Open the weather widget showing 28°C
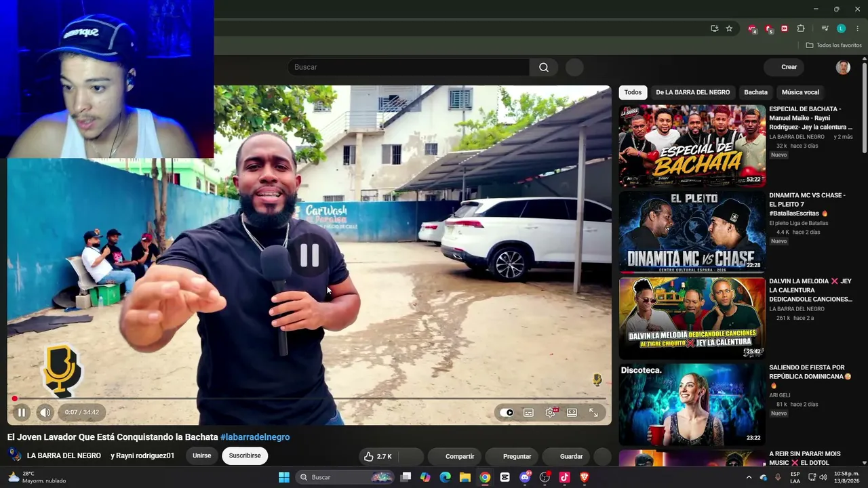 pos(37,477)
